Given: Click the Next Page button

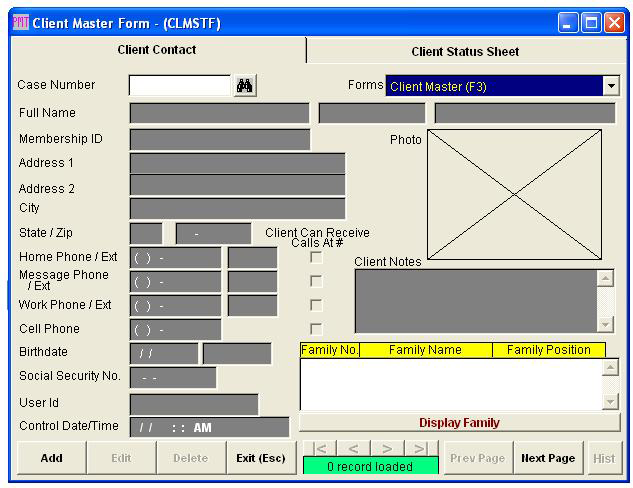Looking at the screenshot, I should pos(548,458).
